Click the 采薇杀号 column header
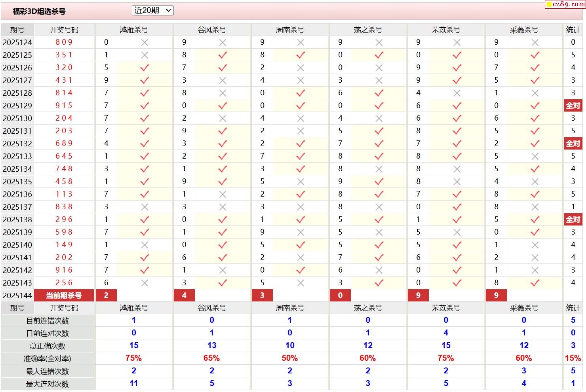 (524, 30)
